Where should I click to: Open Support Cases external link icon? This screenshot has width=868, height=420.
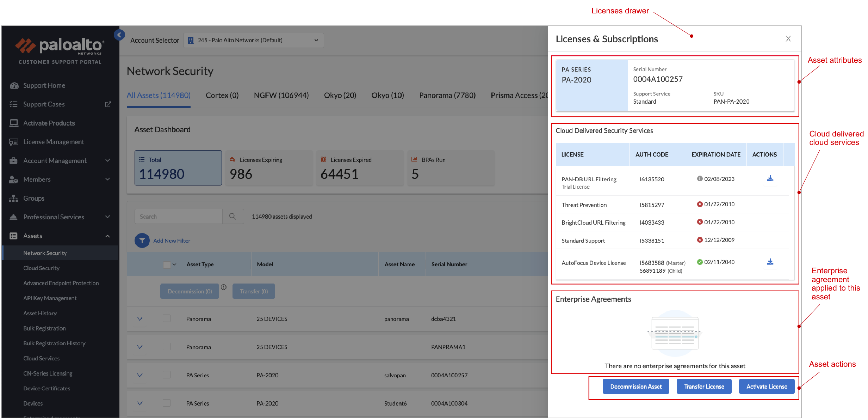108,104
